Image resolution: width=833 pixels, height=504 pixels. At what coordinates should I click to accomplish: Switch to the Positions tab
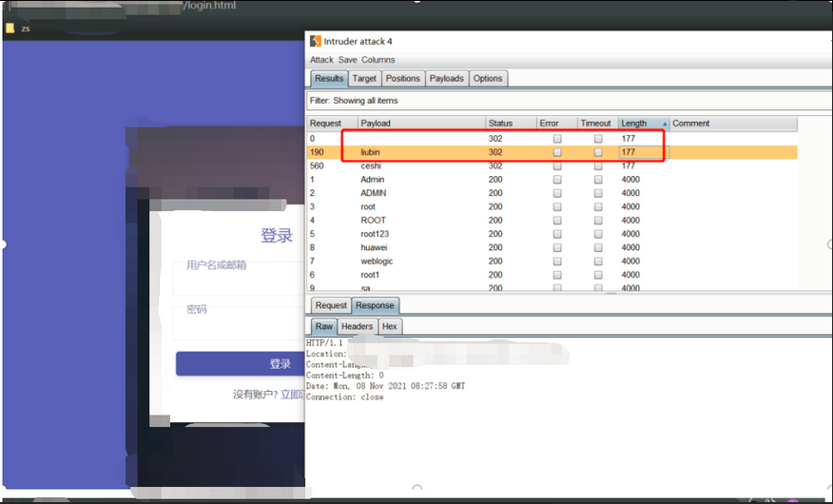point(402,79)
